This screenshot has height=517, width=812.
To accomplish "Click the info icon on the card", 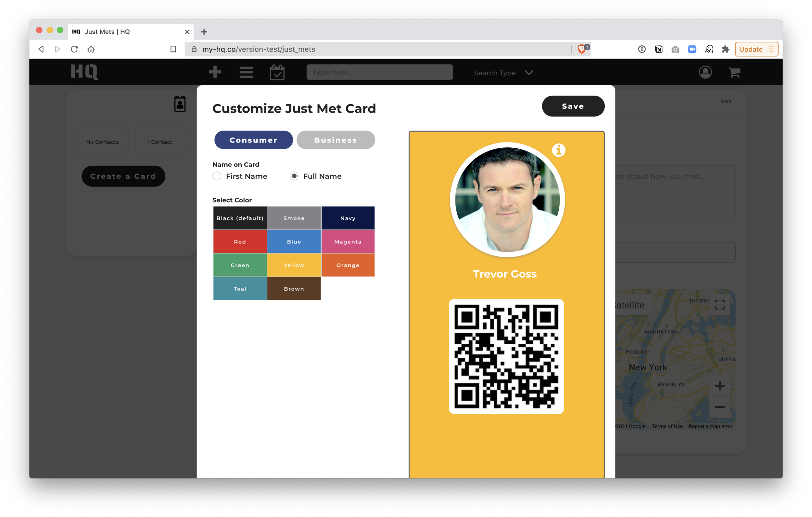I will [558, 150].
